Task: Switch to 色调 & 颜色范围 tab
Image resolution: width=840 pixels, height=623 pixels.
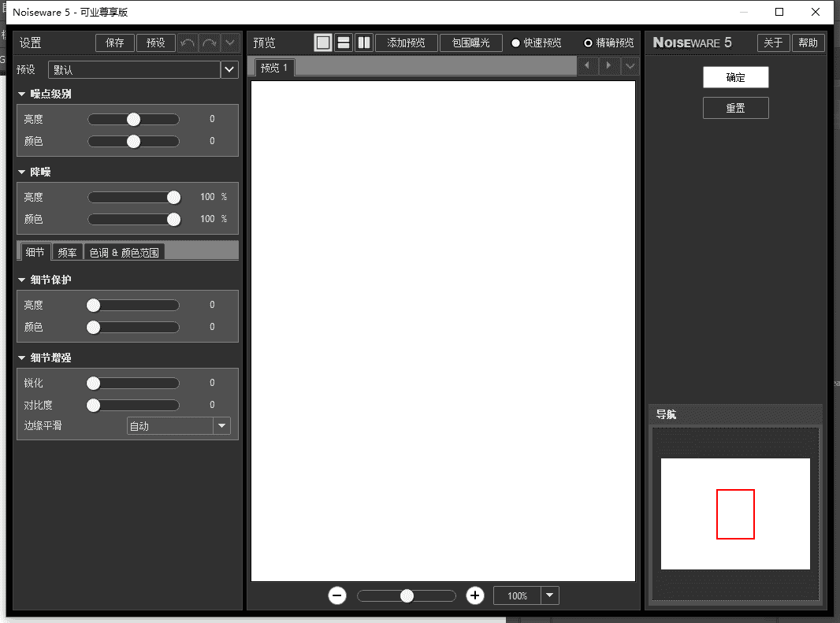Action: click(124, 253)
